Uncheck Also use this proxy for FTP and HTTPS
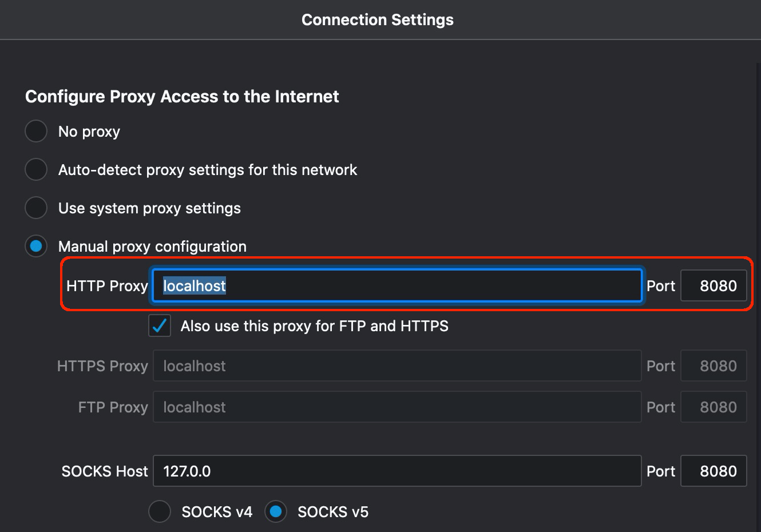This screenshot has width=761, height=532. pyautogui.click(x=160, y=325)
